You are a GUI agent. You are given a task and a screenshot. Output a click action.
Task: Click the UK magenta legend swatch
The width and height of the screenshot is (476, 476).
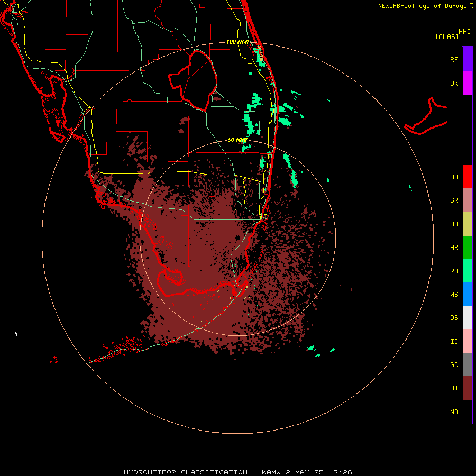[467, 83]
